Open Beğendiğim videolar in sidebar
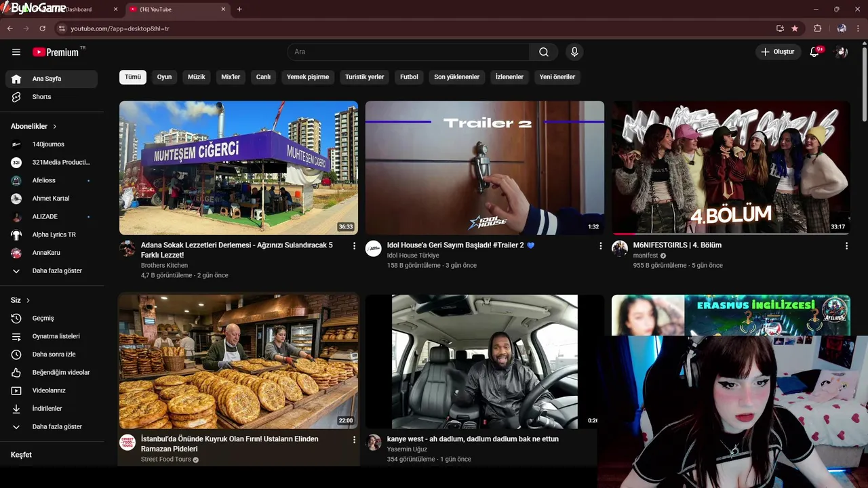Viewport: 868px width, 488px height. [x=52, y=373]
